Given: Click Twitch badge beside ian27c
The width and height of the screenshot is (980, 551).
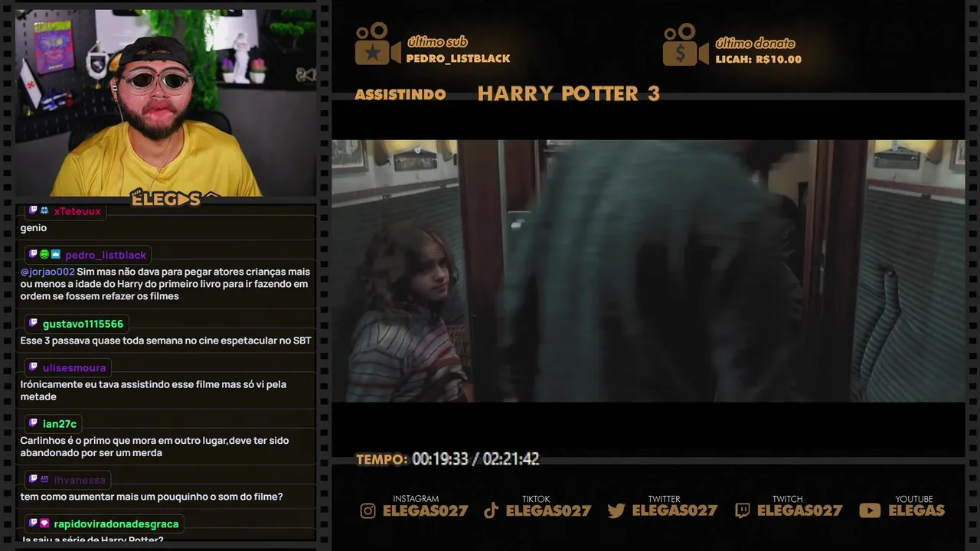Looking at the screenshot, I should [33, 423].
